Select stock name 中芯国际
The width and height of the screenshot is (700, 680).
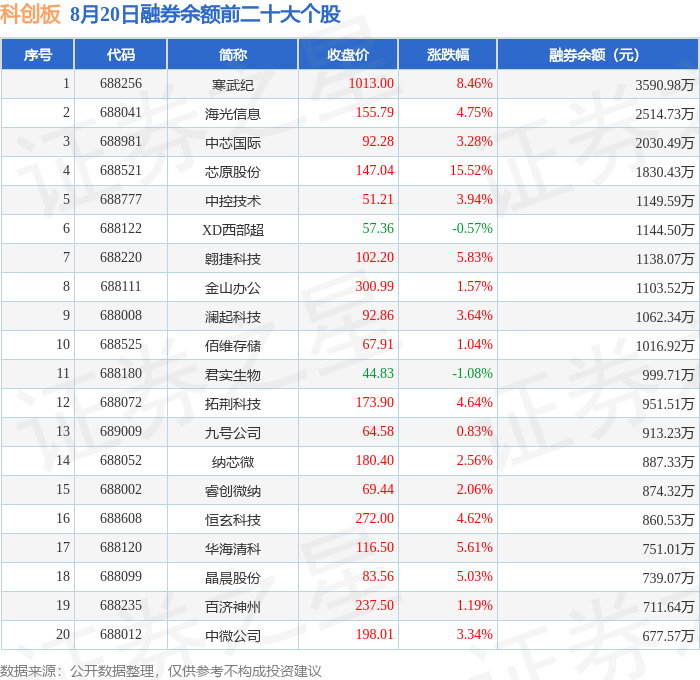233,142
